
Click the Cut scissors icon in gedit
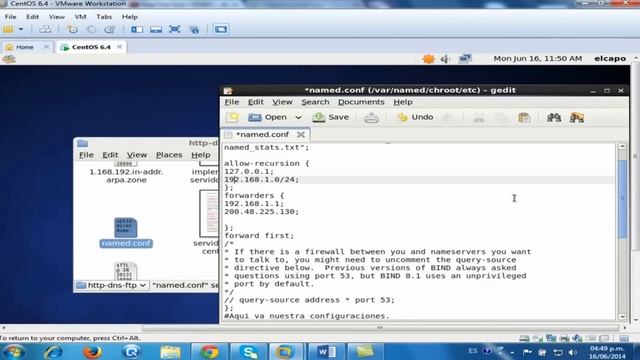[479, 118]
